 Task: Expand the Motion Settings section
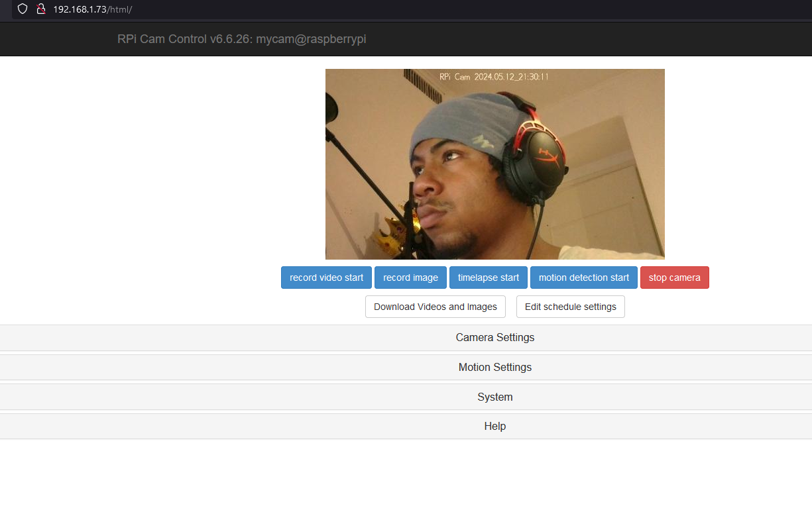[x=494, y=367]
